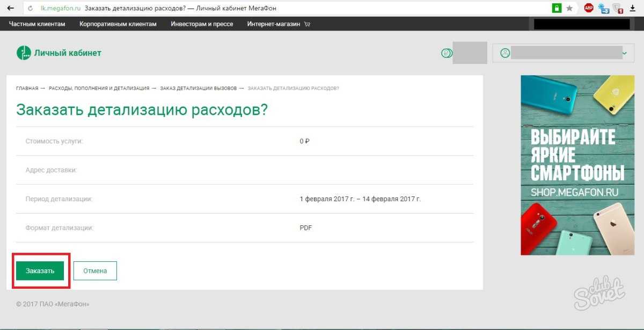Open Корпоративным клиентам menu item
The height and width of the screenshot is (330, 644).
click(x=118, y=24)
